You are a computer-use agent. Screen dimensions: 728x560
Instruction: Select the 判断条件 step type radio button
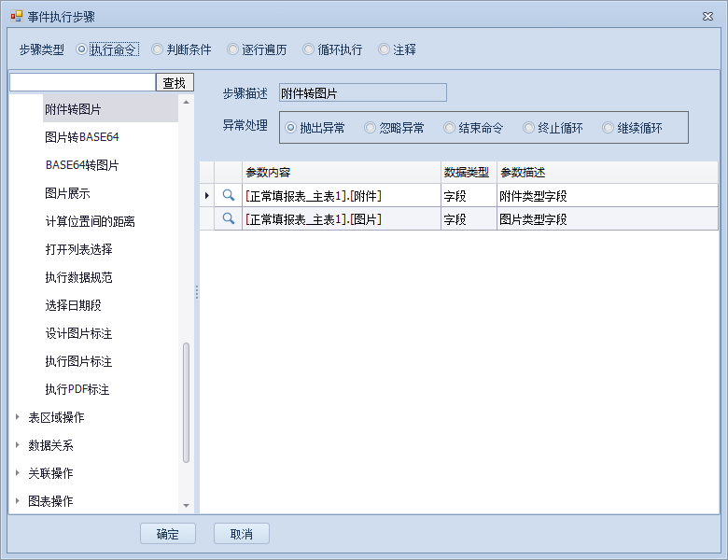157,49
